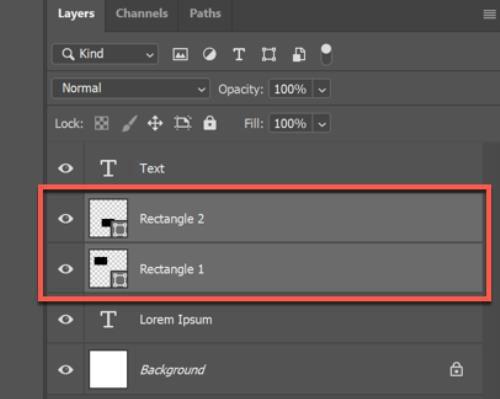500x399 pixels.
Task: Filter for adjustment layers icon
Action: point(209,54)
